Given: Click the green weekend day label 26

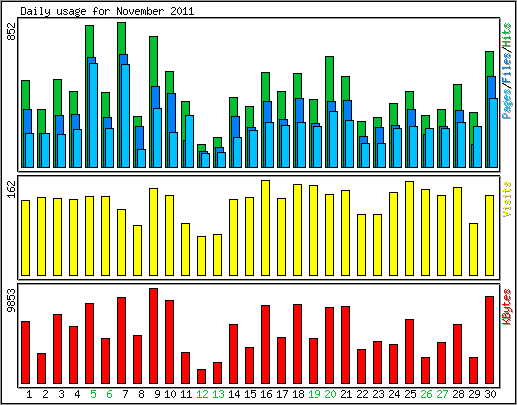Looking at the screenshot, I should click(x=426, y=394).
